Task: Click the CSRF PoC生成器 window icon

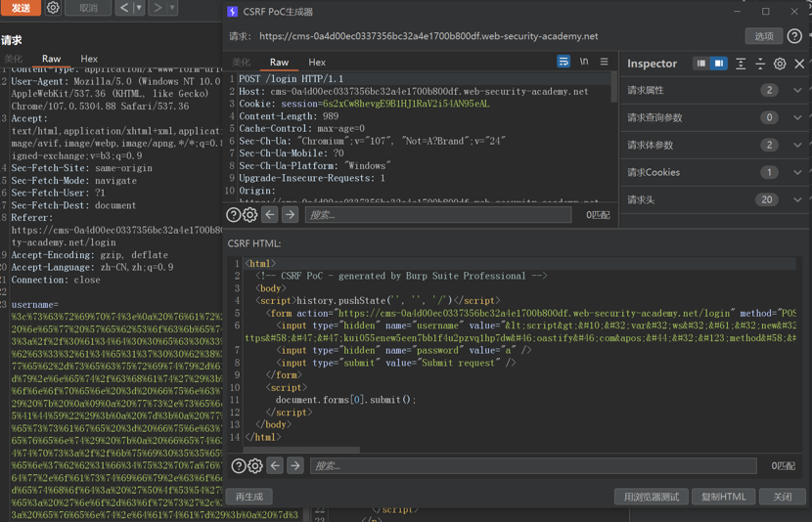Action: (x=233, y=12)
